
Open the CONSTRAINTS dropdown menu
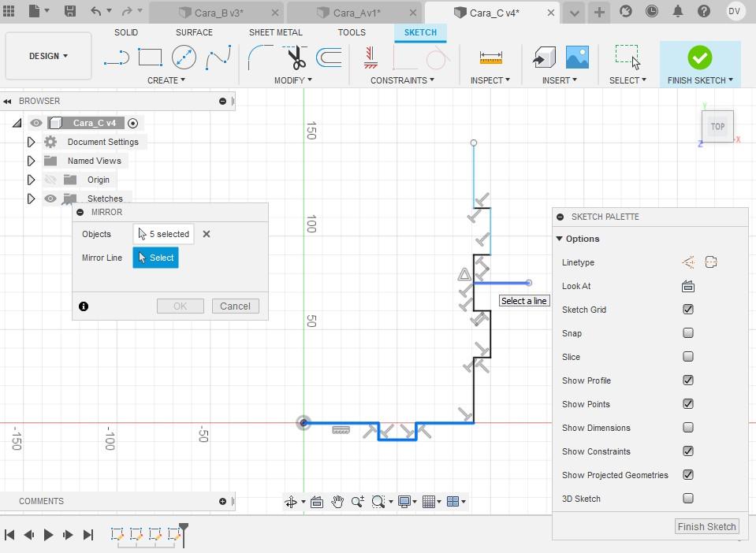(x=402, y=80)
